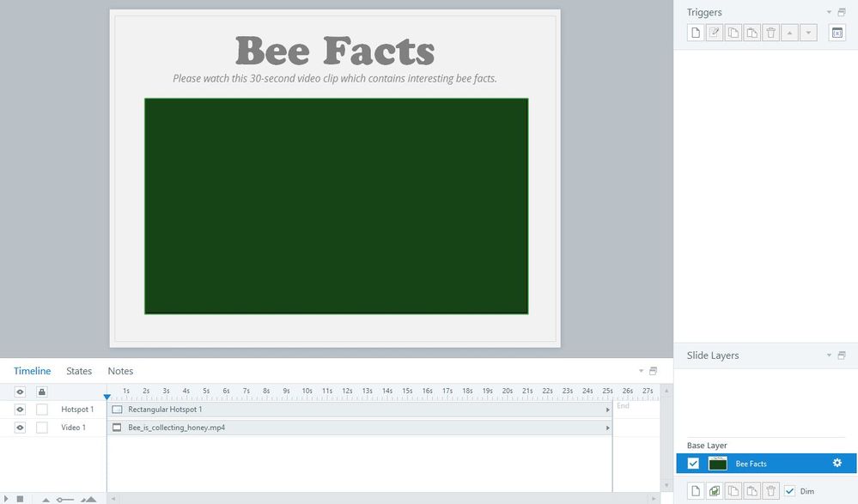Switch to the States tab
Screen dimensions: 858x504
[79, 371]
